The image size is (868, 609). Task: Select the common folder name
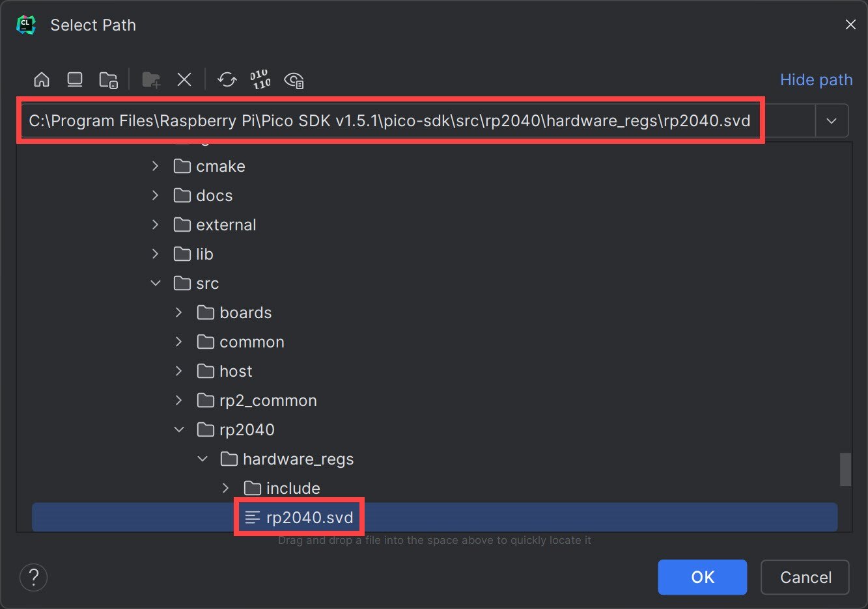(252, 342)
